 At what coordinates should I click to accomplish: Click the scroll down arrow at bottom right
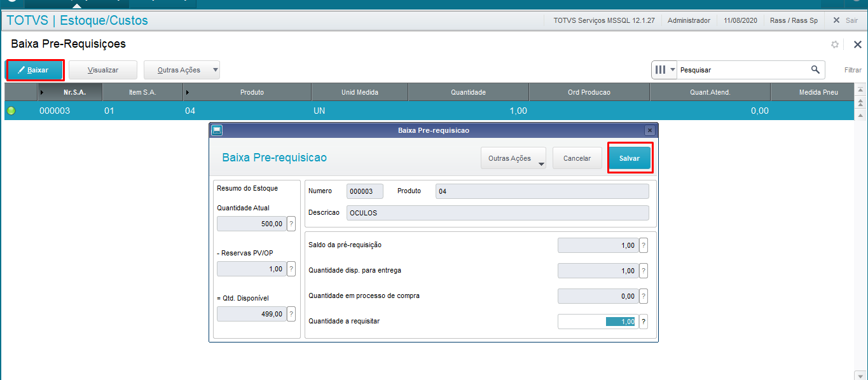(x=860, y=375)
